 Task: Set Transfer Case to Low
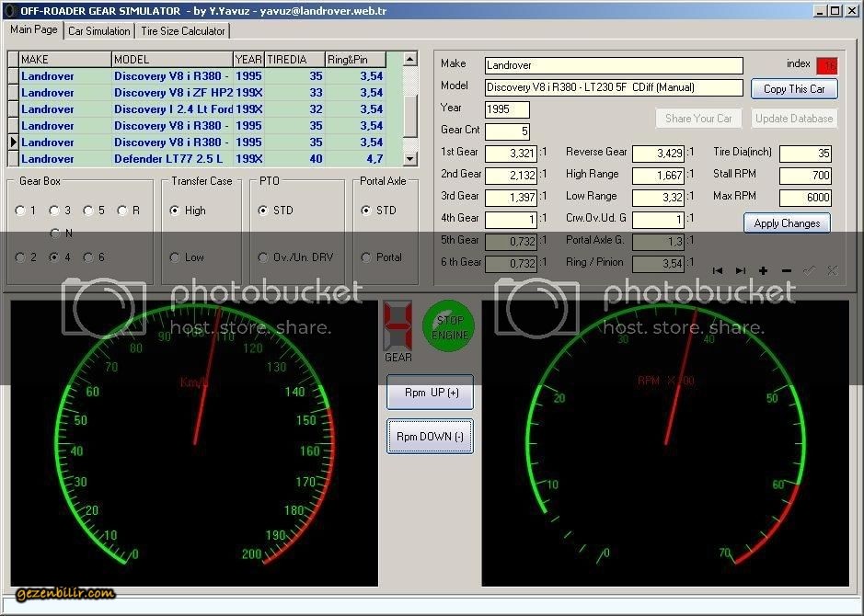coord(176,257)
